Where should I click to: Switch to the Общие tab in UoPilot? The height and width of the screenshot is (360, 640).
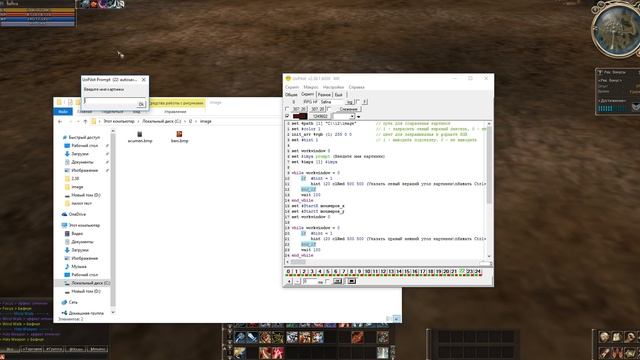click(291, 95)
